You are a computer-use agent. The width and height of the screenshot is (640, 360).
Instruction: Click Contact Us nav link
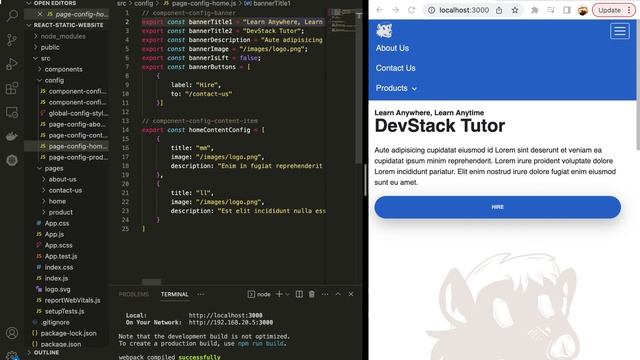click(x=396, y=68)
